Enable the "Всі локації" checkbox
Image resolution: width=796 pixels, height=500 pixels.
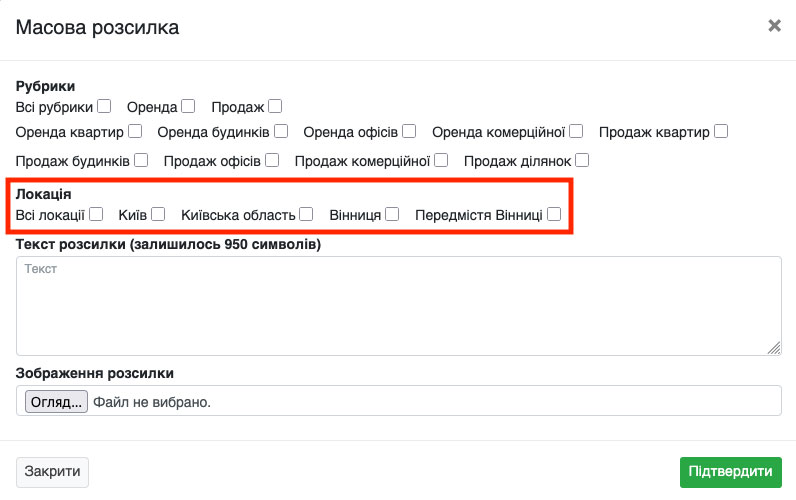point(96,213)
